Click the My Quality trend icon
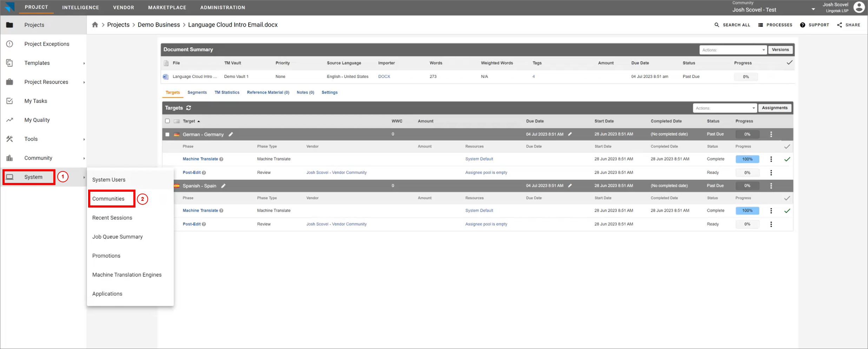The width and height of the screenshot is (868, 349). point(10,120)
